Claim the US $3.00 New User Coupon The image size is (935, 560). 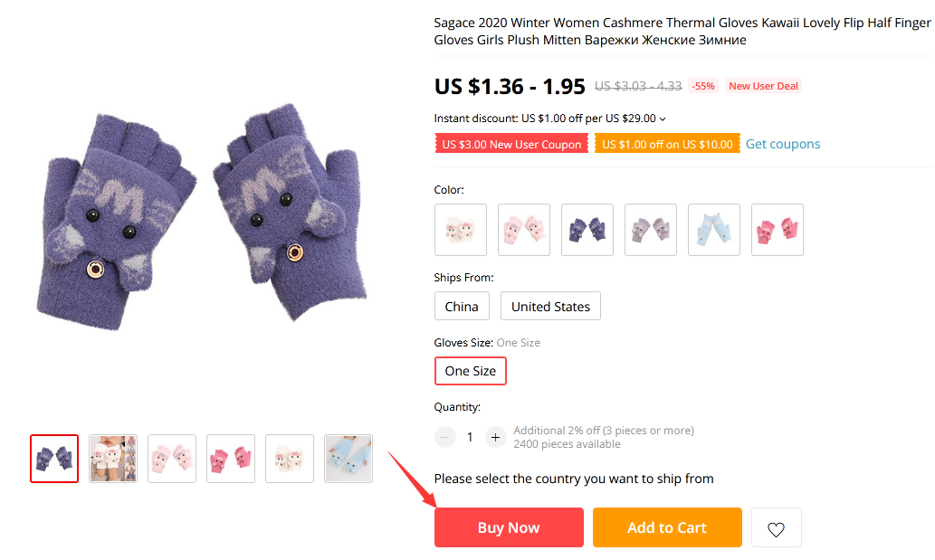511,144
